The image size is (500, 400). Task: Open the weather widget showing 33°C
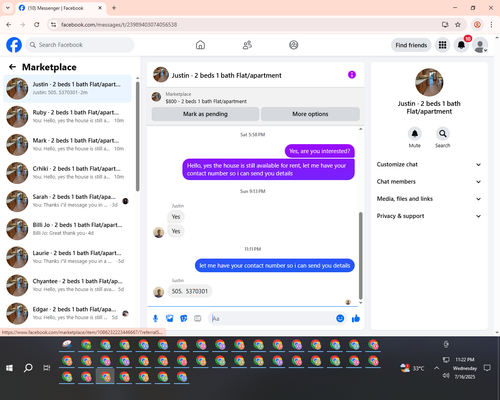[x=413, y=368]
